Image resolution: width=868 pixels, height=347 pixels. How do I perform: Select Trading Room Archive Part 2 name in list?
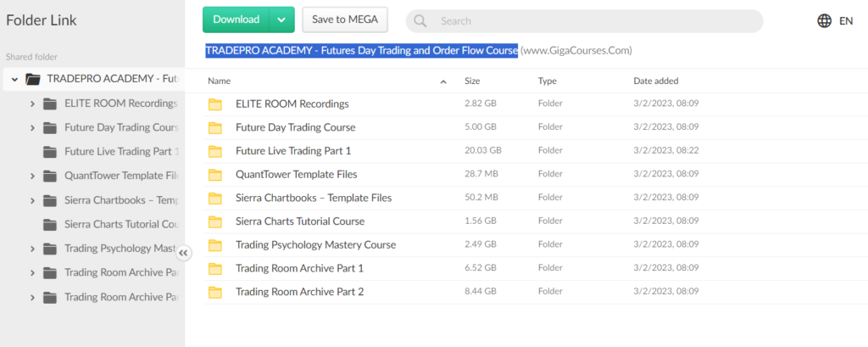[x=299, y=292]
